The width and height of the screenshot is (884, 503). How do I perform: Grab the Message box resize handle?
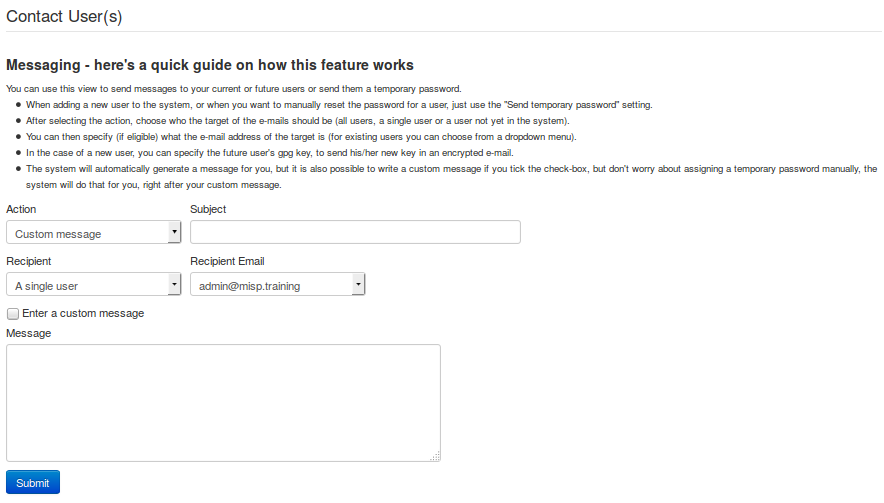(x=436, y=457)
